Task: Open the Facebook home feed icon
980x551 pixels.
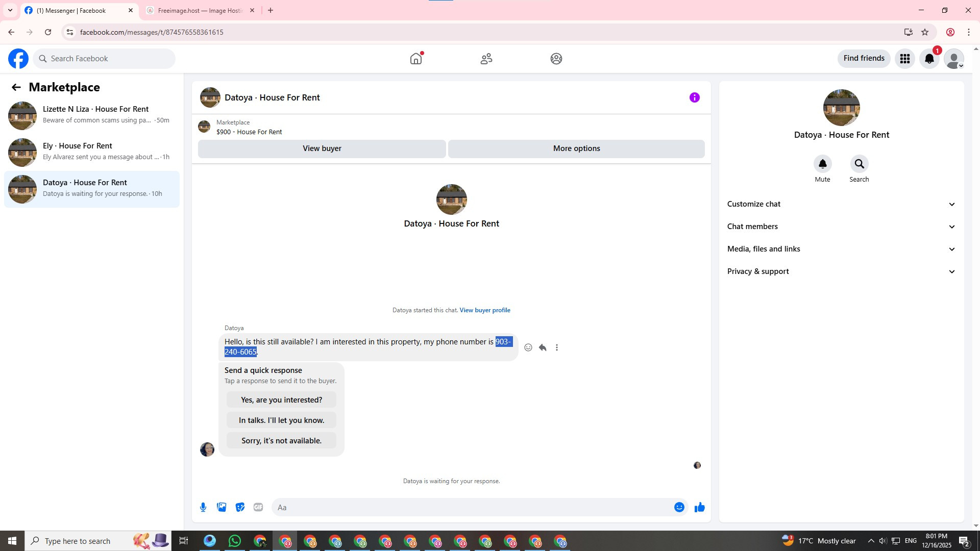Action: click(416, 59)
